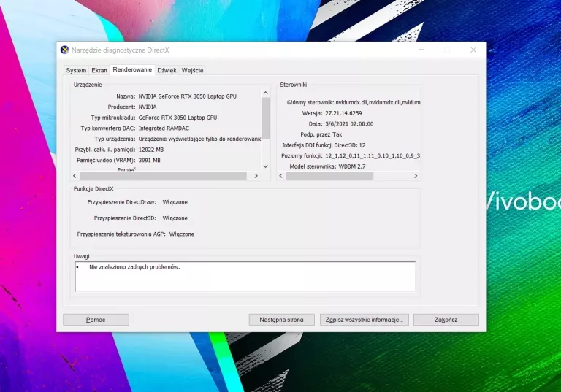561x392 pixels.
Task: Click the 3991 MB VRAM value
Action: tap(150, 161)
